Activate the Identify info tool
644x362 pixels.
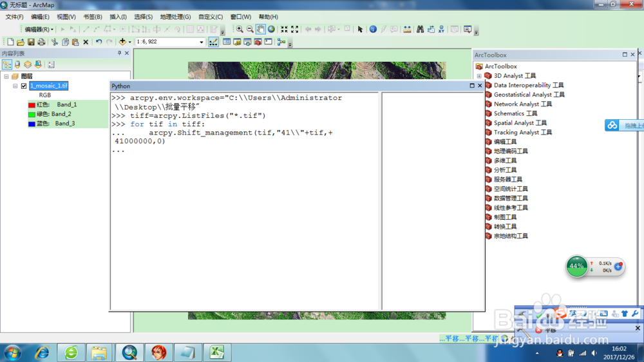click(x=373, y=29)
